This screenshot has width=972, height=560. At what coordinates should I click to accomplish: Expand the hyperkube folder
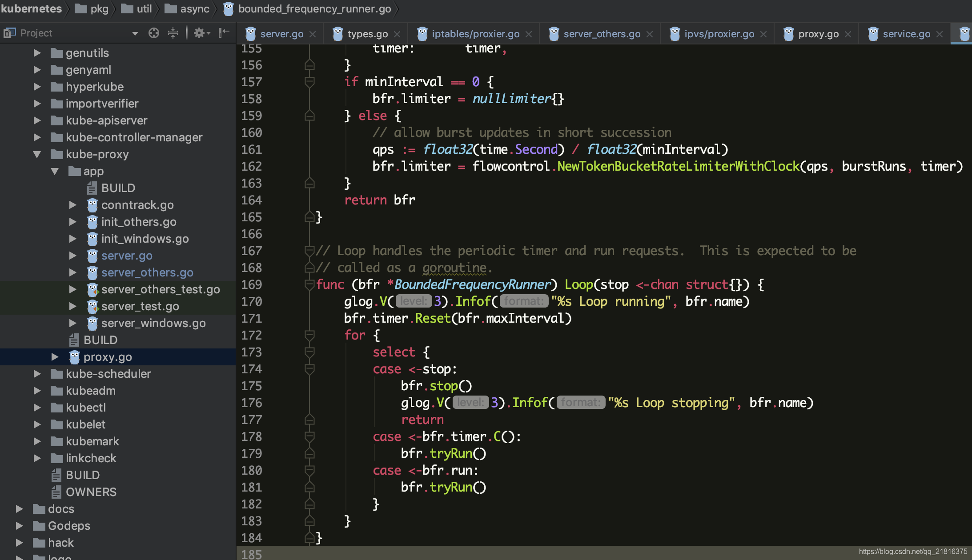pos(37,87)
